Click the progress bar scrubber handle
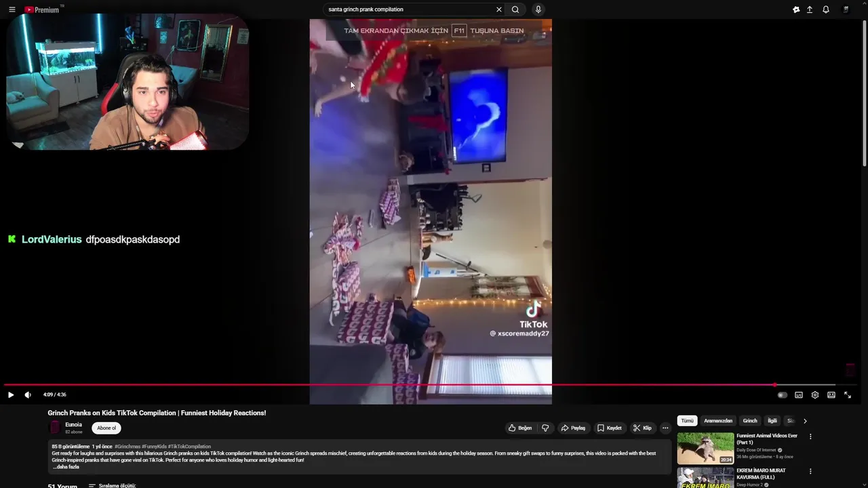 point(774,385)
